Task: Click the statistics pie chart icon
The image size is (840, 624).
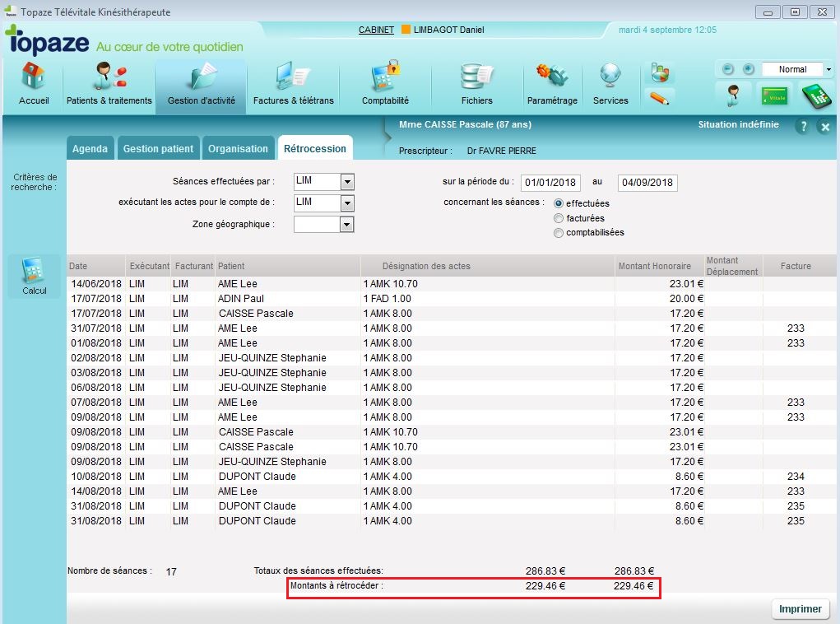Action: tap(660, 72)
